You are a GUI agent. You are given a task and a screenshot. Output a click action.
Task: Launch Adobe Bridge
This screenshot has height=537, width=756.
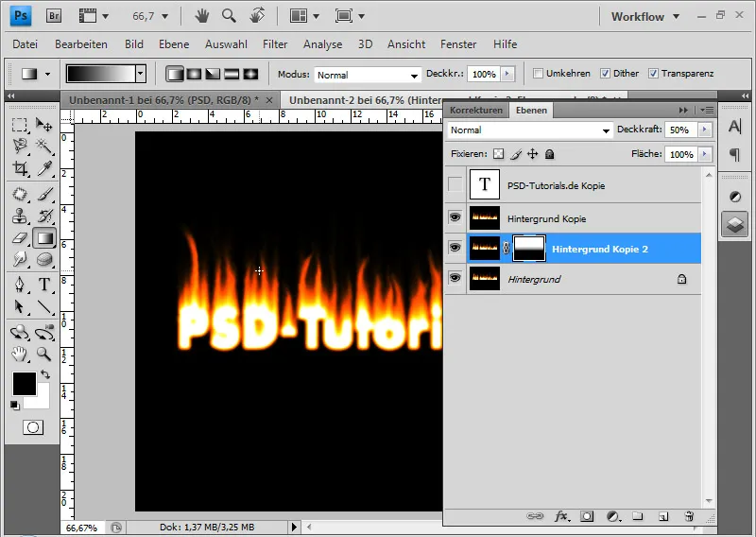(54, 16)
